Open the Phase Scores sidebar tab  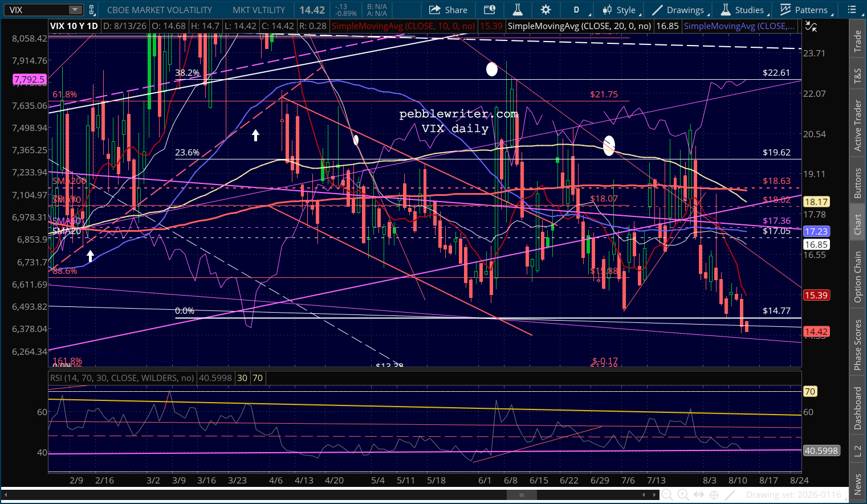pos(857,345)
